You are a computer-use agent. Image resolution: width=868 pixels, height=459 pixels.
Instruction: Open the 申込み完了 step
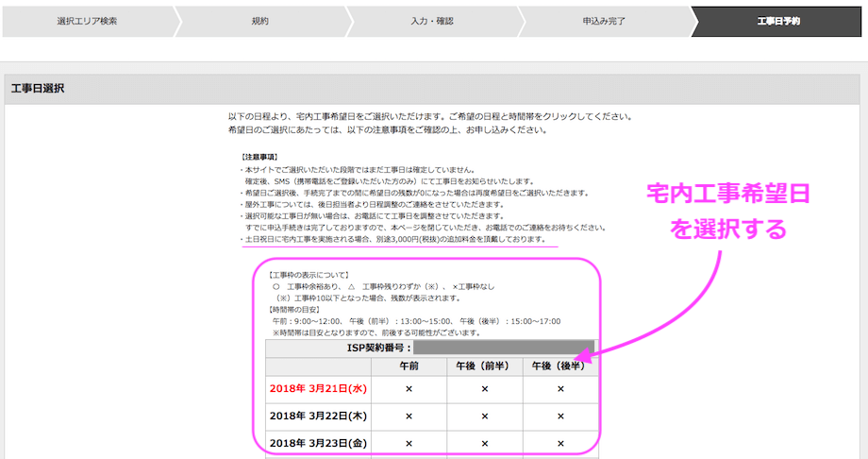[604, 21]
